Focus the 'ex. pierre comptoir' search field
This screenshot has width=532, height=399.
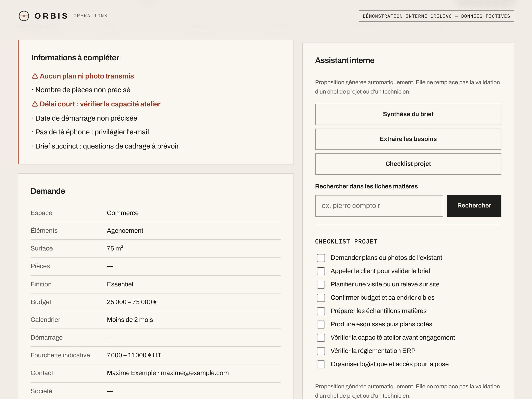[379, 206]
